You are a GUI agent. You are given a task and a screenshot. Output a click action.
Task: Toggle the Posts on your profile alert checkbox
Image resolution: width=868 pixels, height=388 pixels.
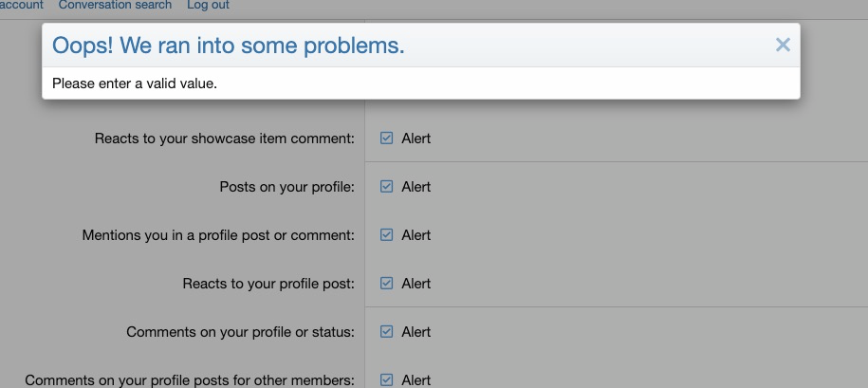pos(386,187)
